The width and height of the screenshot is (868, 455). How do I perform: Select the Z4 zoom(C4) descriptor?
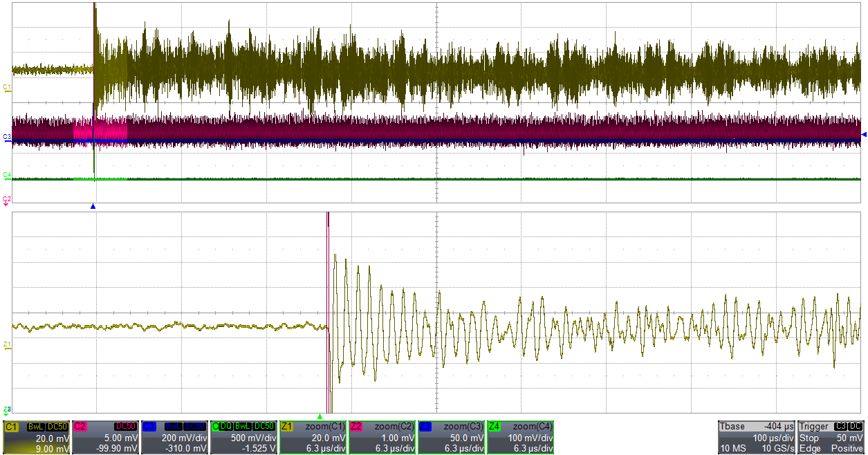pos(520,438)
